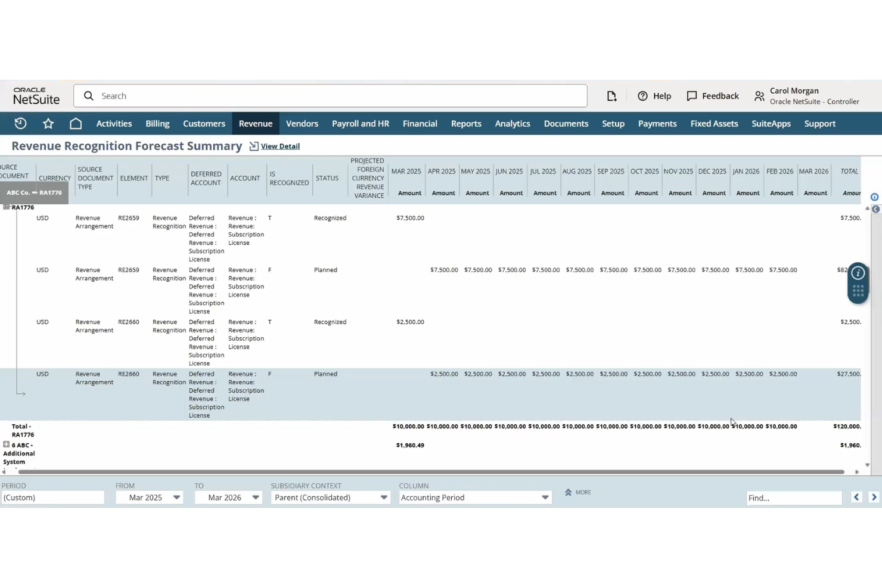
Task: Click the home icon in navigation bar
Action: 76,123
